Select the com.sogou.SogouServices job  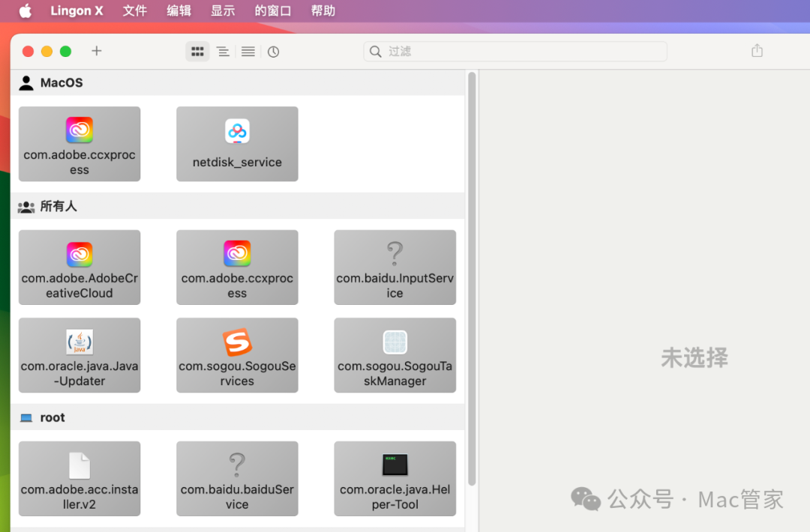[x=237, y=355]
